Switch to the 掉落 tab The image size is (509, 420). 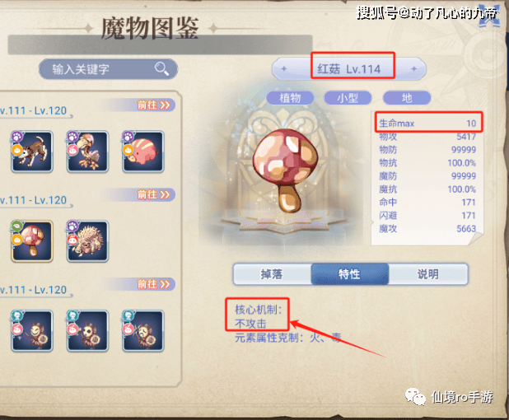(272, 274)
